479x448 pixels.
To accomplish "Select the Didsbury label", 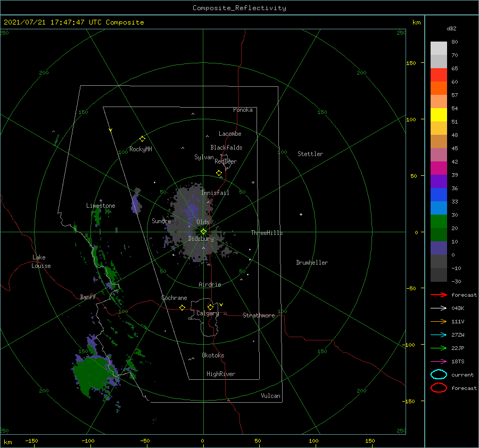I will point(201,239).
